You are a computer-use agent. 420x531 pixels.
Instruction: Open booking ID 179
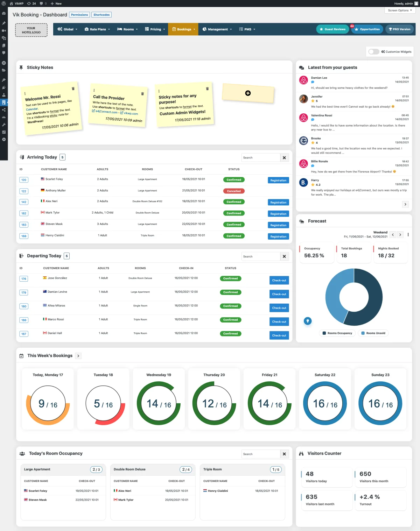[x=24, y=292]
